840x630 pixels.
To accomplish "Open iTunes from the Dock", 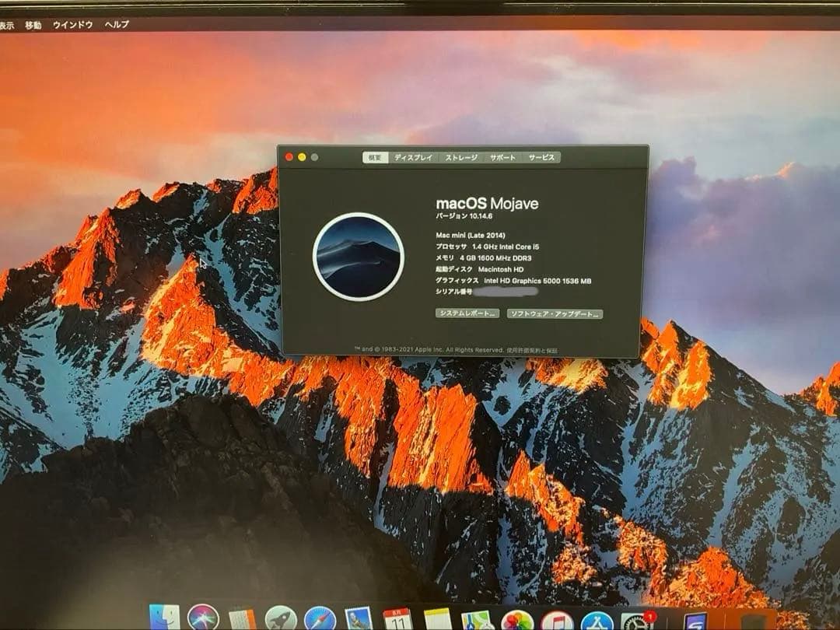I will coord(555,618).
